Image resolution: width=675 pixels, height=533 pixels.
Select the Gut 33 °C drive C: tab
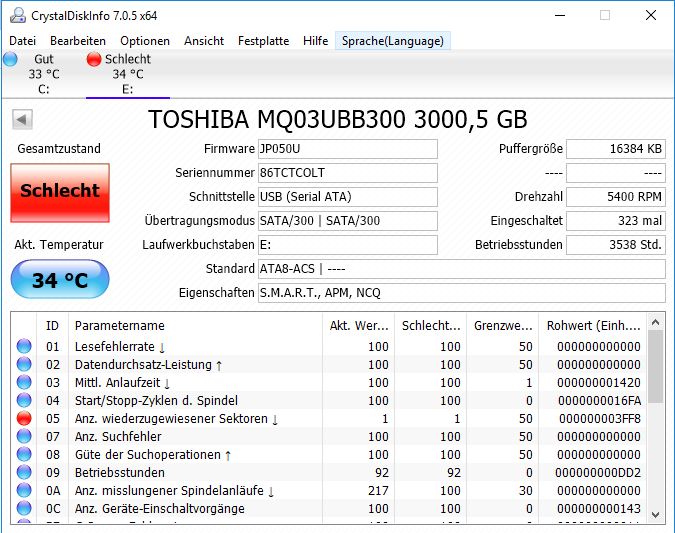click(x=43, y=74)
